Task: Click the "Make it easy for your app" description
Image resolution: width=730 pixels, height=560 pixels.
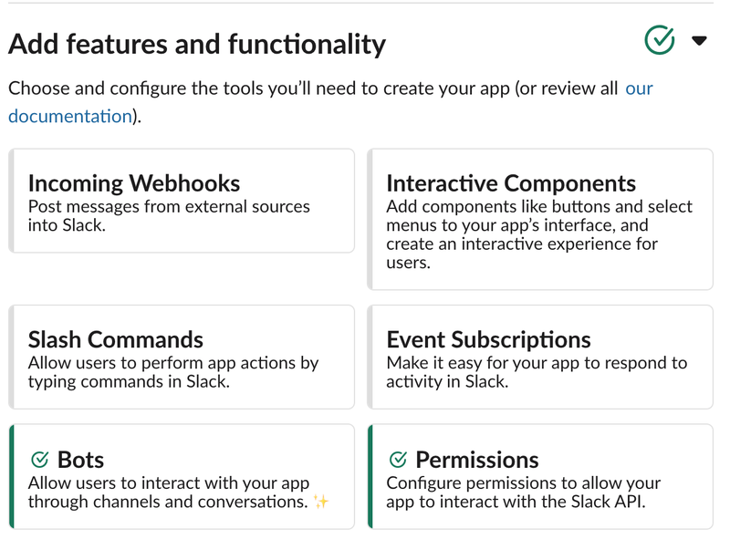Action: pyautogui.click(x=537, y=363)
